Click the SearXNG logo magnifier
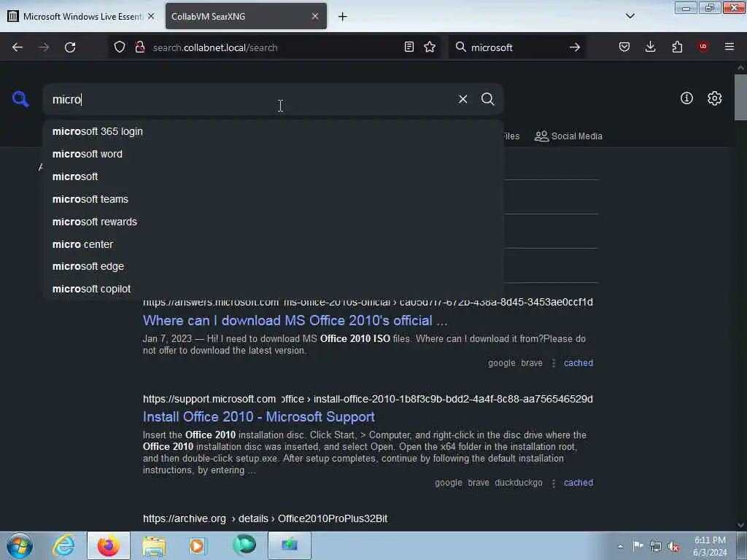747x560 pixels. tap(20, 99)
